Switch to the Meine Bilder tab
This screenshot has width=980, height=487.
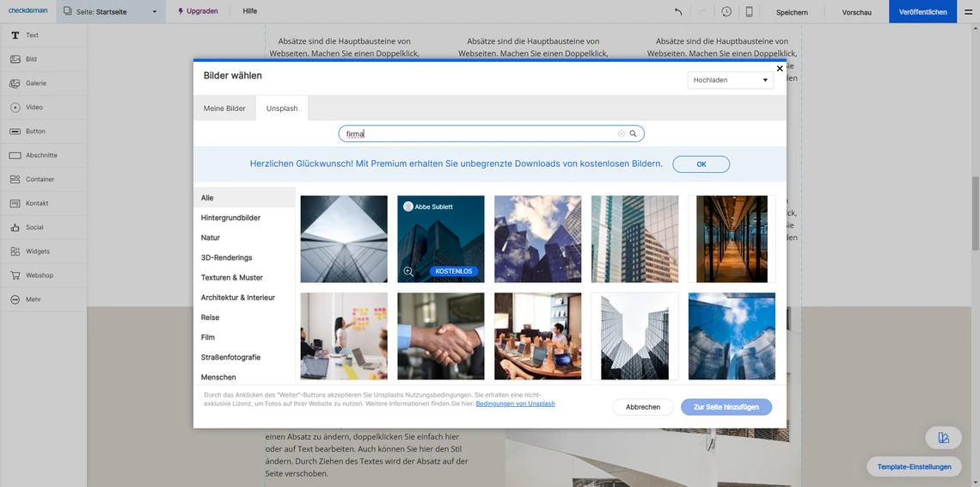click(224, 108)
